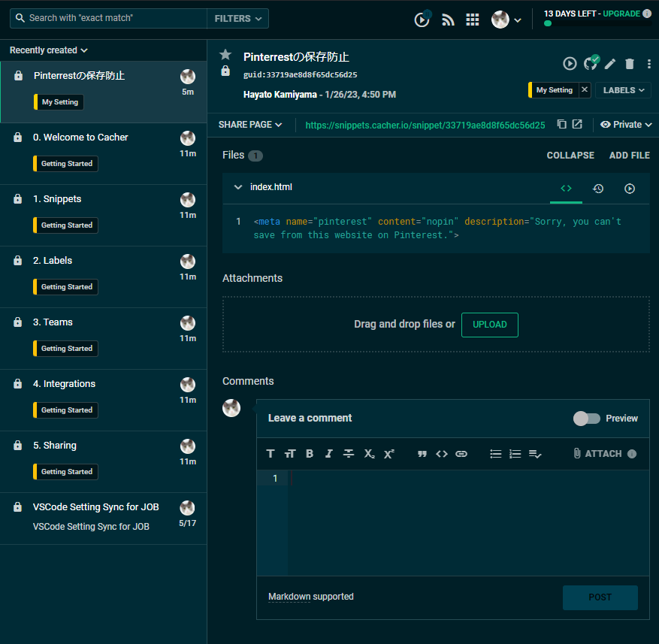Apply heading text format in comment
The width and height of the screenshot is (659, 644).
[x=271, y=454]
